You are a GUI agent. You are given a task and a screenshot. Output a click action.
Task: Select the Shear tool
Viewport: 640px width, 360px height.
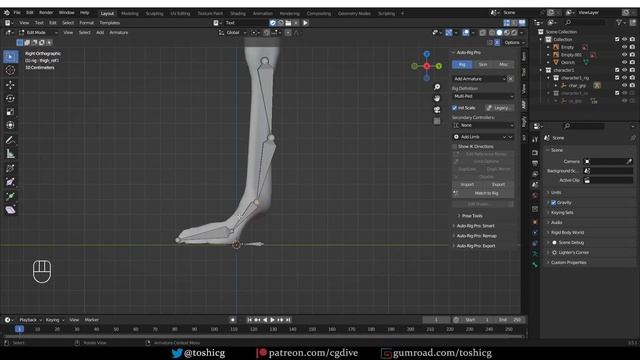(x=10, y=210)
